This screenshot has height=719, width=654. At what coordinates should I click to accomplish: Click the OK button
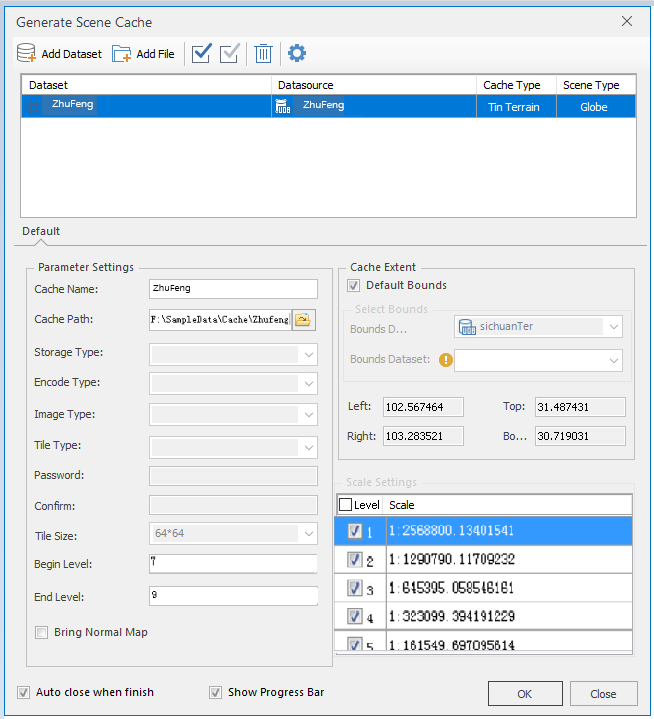click(x=525, y=694)
